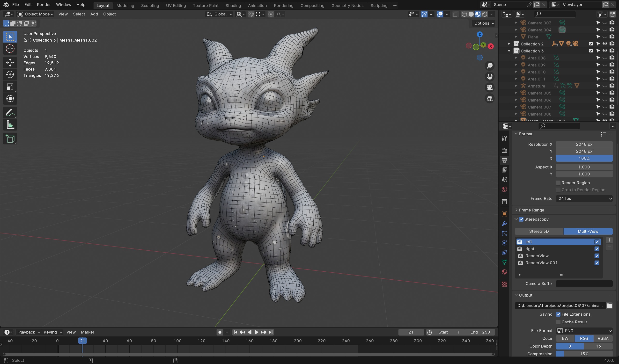This screenshot has width=619, height=364.
Task: Open the Material properties tab
Action: coord(504,272)
